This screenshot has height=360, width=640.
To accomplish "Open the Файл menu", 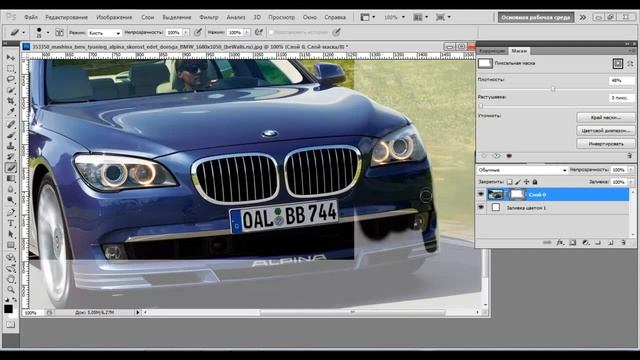I will tap(31, 17).
